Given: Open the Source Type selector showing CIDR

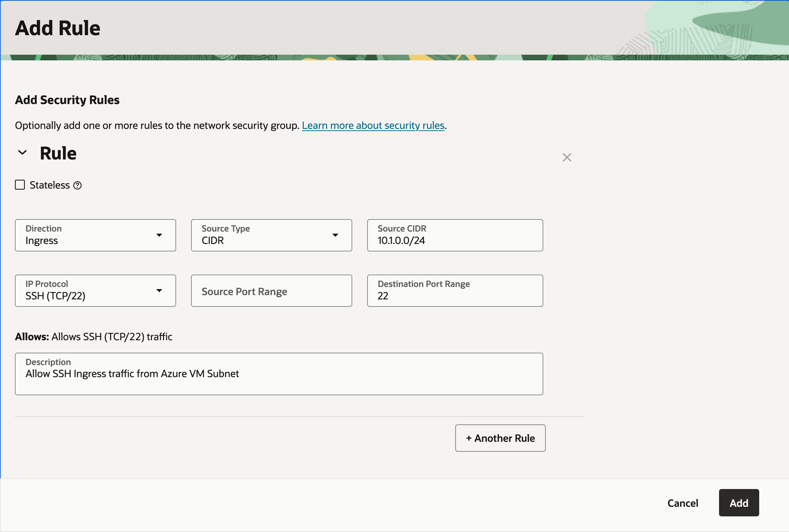Looking at the screenshot, I should click(x=271, y=235).
